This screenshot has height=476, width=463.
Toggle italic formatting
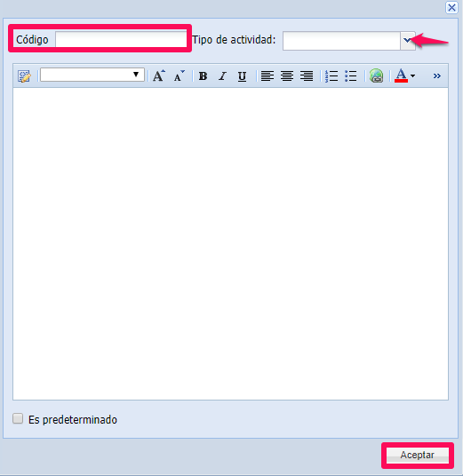point(223,75)
